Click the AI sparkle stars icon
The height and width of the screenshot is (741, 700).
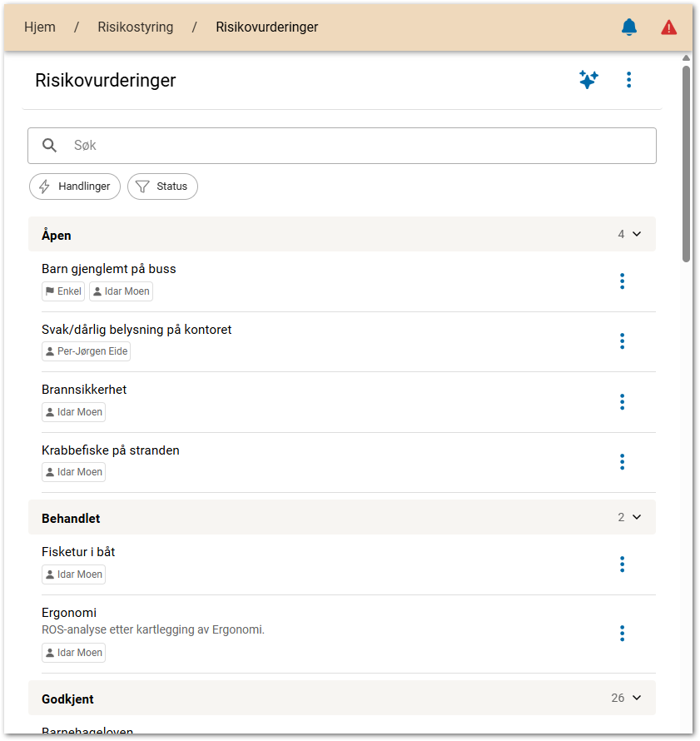(588, 80)
